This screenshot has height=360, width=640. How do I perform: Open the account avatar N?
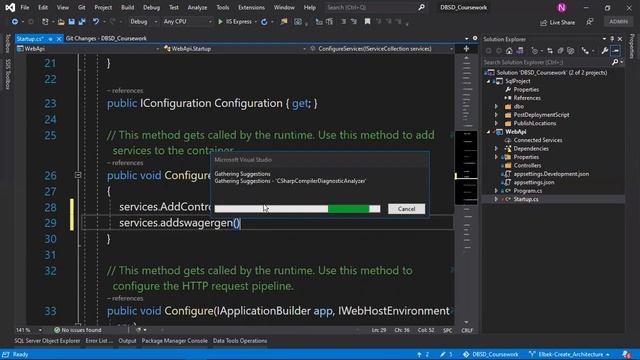(x=562, y=7)
